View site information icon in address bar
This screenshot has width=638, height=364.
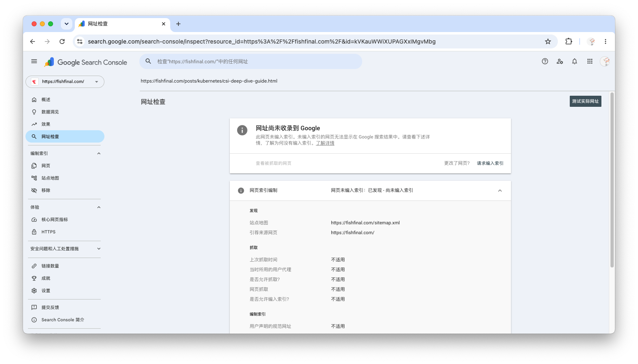click(80, 41)
